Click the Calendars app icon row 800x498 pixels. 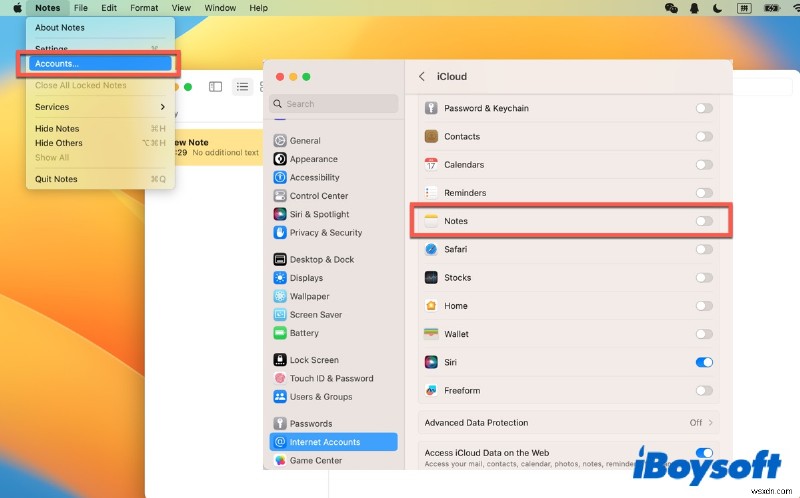431,164
